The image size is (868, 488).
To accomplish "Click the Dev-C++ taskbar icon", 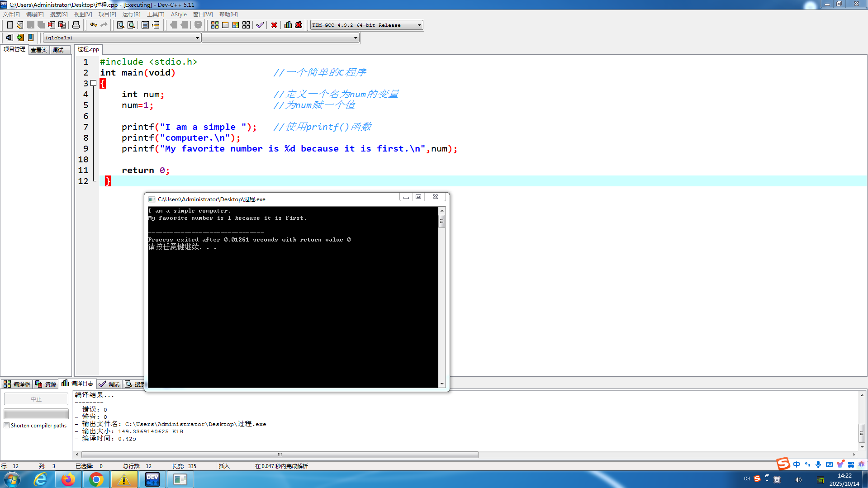I will [x=152, y=479].
